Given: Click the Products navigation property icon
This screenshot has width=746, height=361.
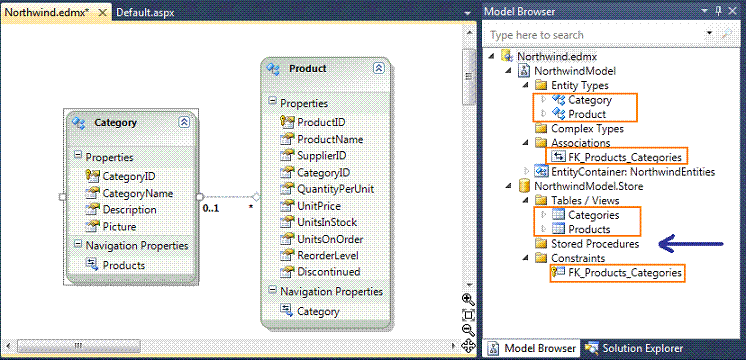Looking at the screenshot, I should [x=92, y=264].
